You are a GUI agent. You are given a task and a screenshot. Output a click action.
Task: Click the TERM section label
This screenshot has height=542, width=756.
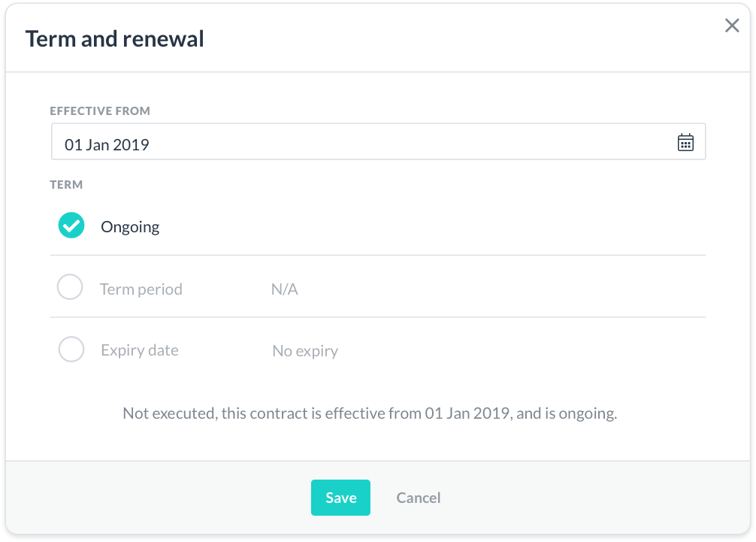click(x=66, y=184)
